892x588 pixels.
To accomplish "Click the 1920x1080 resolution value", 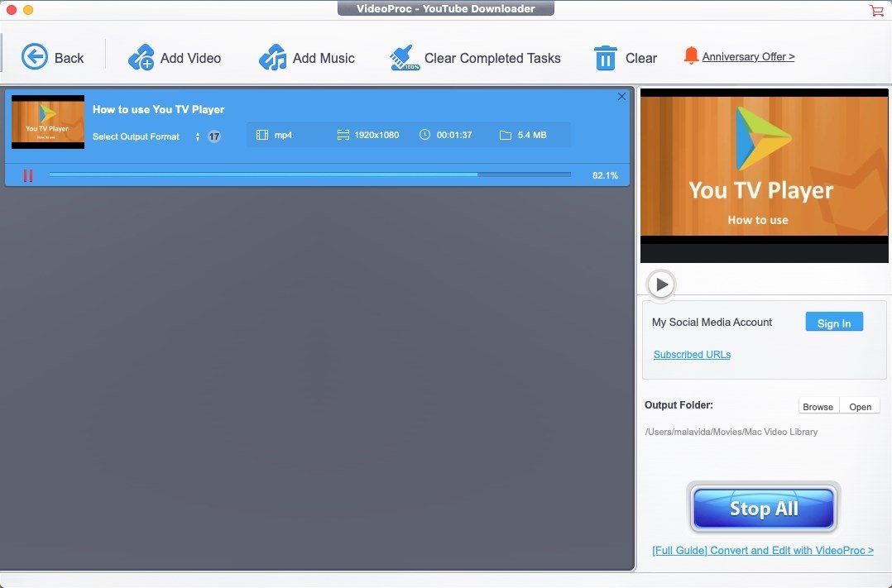I will [x=376, y=135].
